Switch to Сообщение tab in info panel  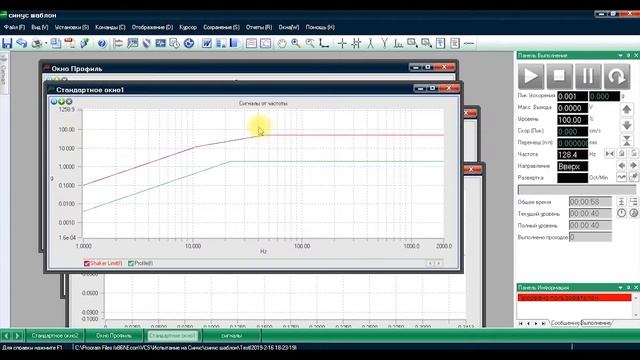[565, 323]
